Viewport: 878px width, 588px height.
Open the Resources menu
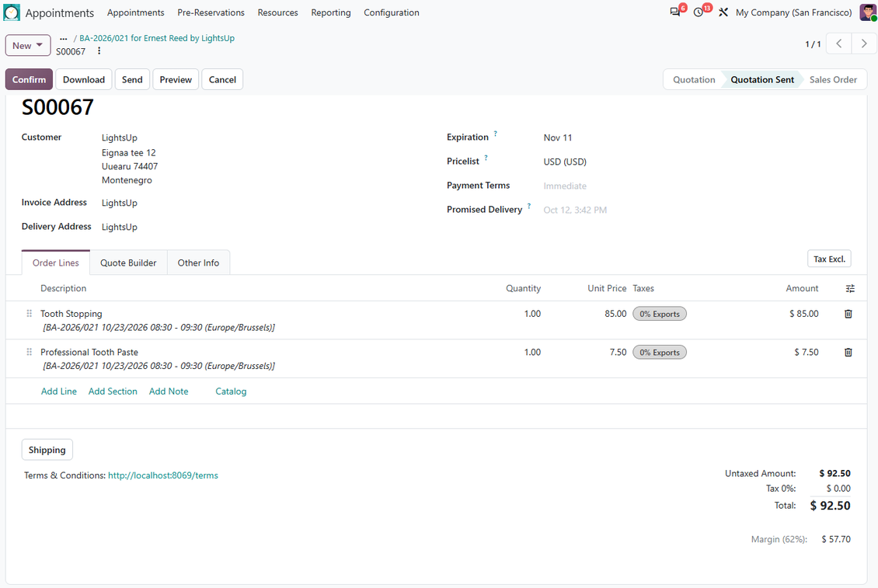pyautogui.click(x=277, y=12)
